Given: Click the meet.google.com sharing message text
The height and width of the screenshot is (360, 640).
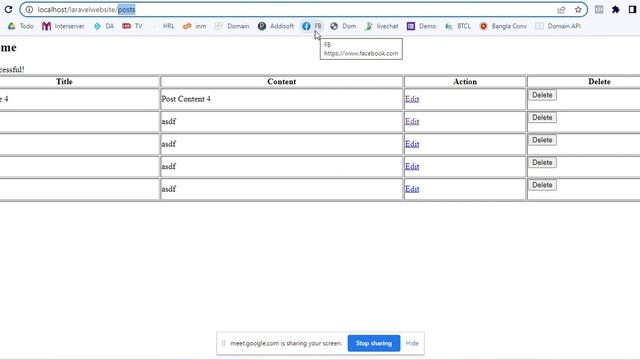Looking at the screenshot, I should tap(286, 343).
